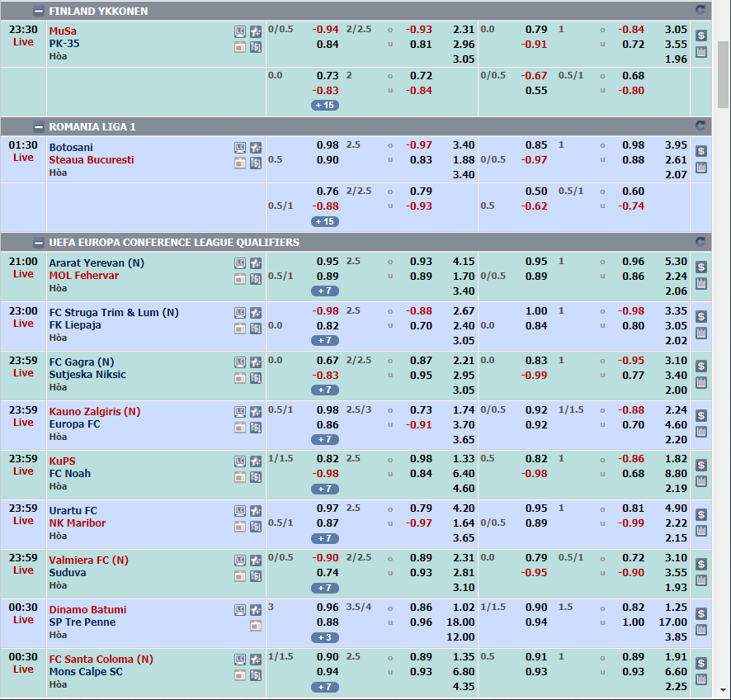
Task: Open statistics chart for MuSa vs PK-35
Action: click(700, 52)
